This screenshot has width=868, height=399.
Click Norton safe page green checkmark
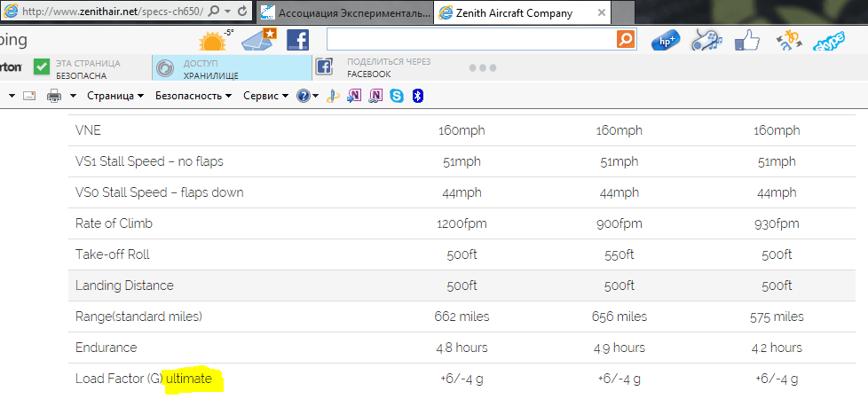pyautogui.click(x=42, y=67)
